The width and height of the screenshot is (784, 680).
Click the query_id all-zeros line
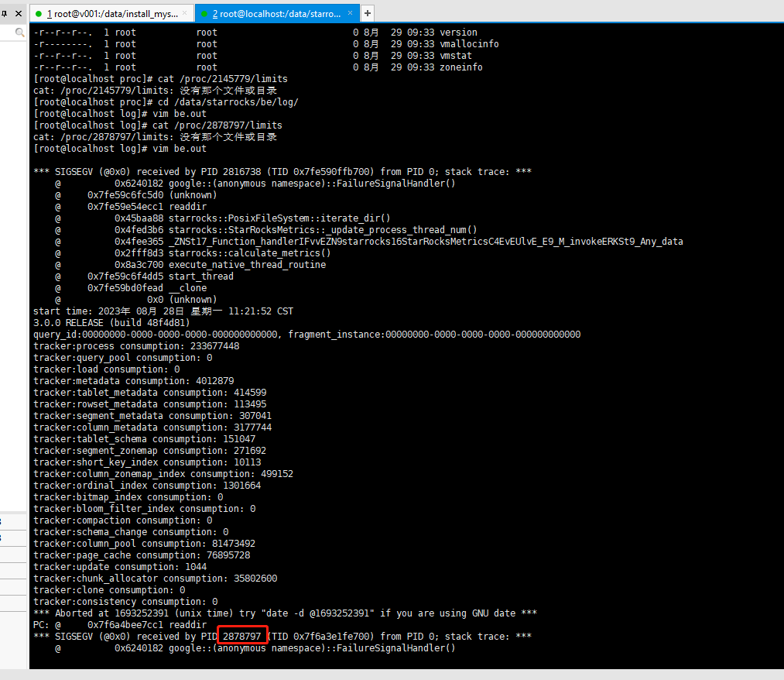click(x=307, y=335)
